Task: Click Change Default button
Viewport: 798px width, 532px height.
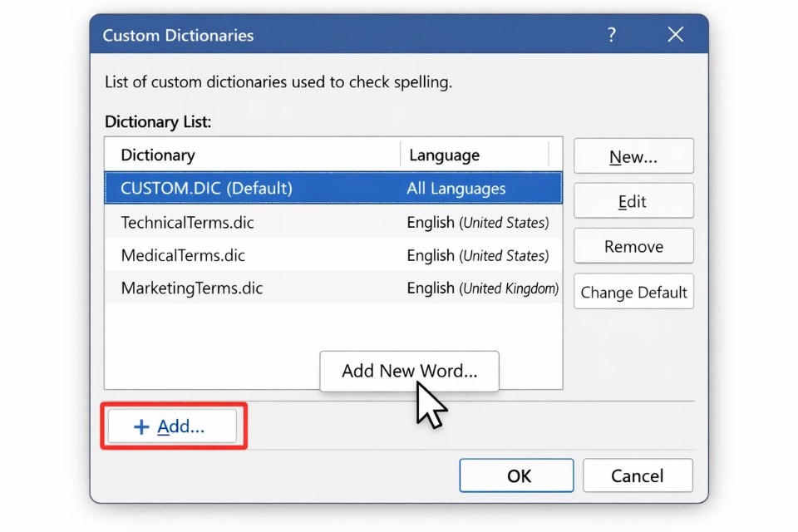Action: coord(633,292)
